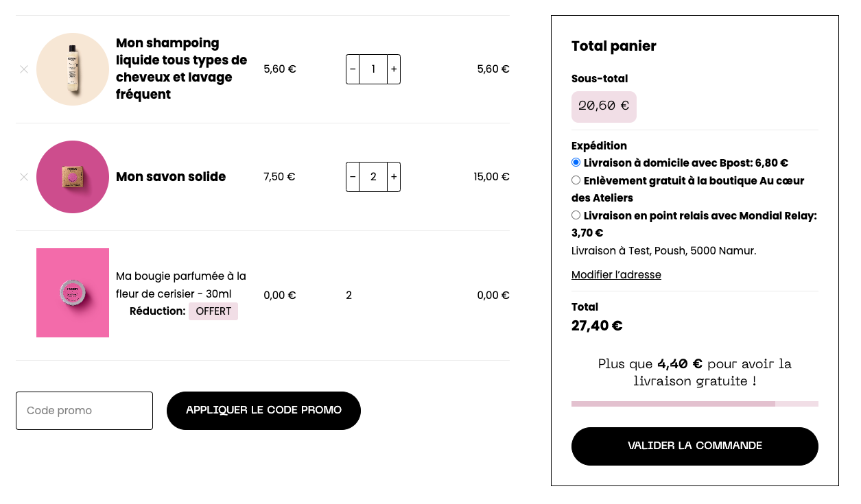Focus the Code promo text field

[84, 411]
